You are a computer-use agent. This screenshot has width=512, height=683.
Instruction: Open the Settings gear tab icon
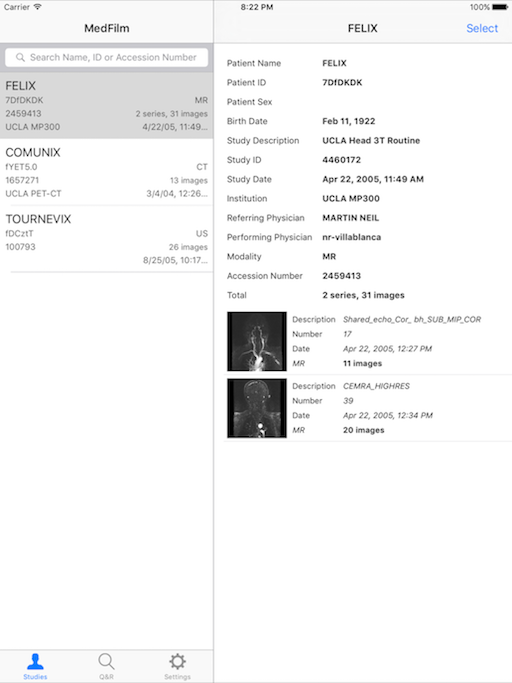tap(177, 661)
